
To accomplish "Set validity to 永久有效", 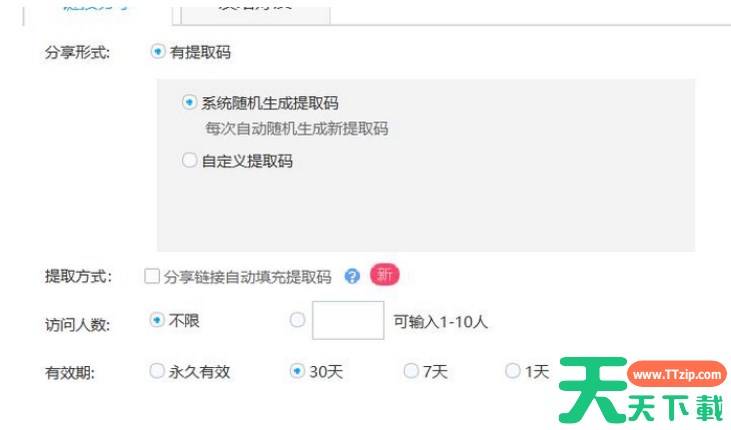I will (x=157, y=371).
